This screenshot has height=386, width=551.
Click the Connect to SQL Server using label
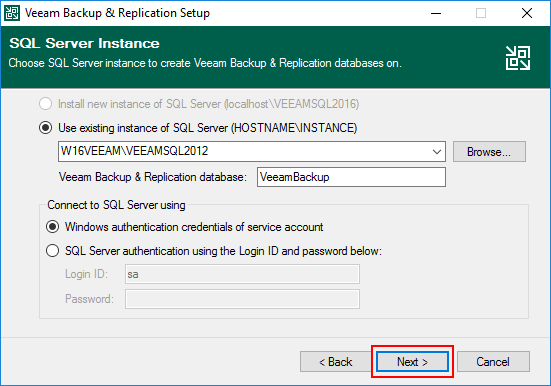[116, 205]
